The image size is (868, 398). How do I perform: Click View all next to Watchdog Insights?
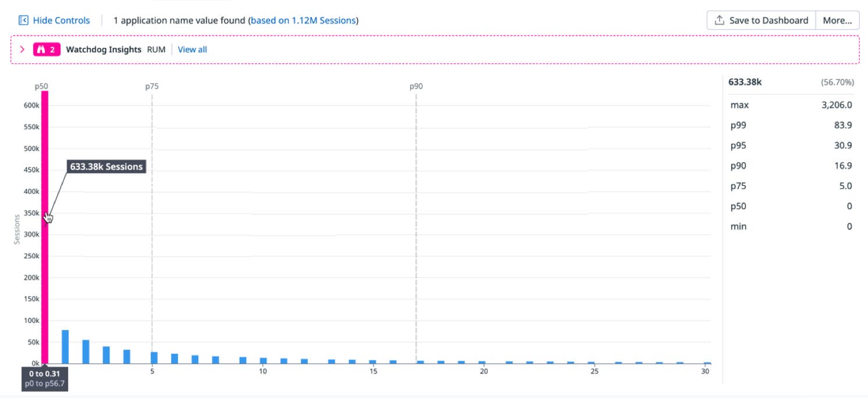tap(192, 49)
